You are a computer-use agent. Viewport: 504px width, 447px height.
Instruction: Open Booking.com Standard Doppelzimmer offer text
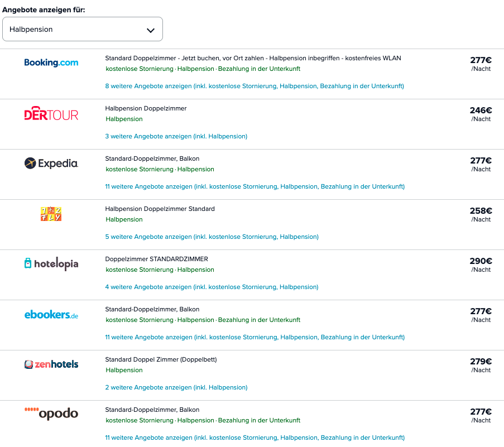pos(253,58)
